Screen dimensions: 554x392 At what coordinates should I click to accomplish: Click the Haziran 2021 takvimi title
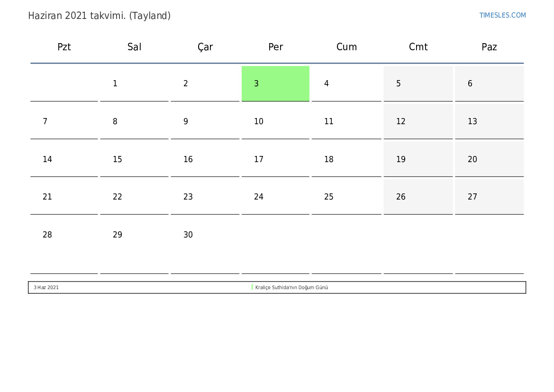[99, 16]
